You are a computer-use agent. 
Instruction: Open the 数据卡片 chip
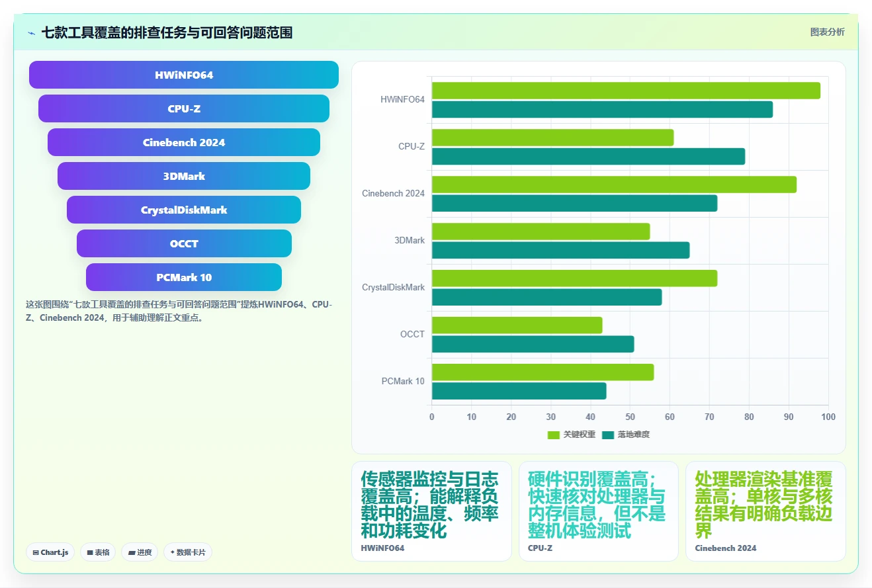[188, 552]
